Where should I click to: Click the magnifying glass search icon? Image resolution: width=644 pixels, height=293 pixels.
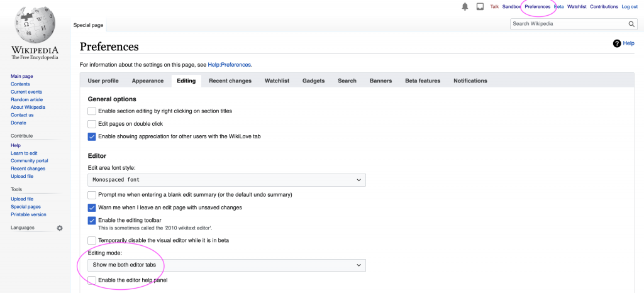[631, 24]
